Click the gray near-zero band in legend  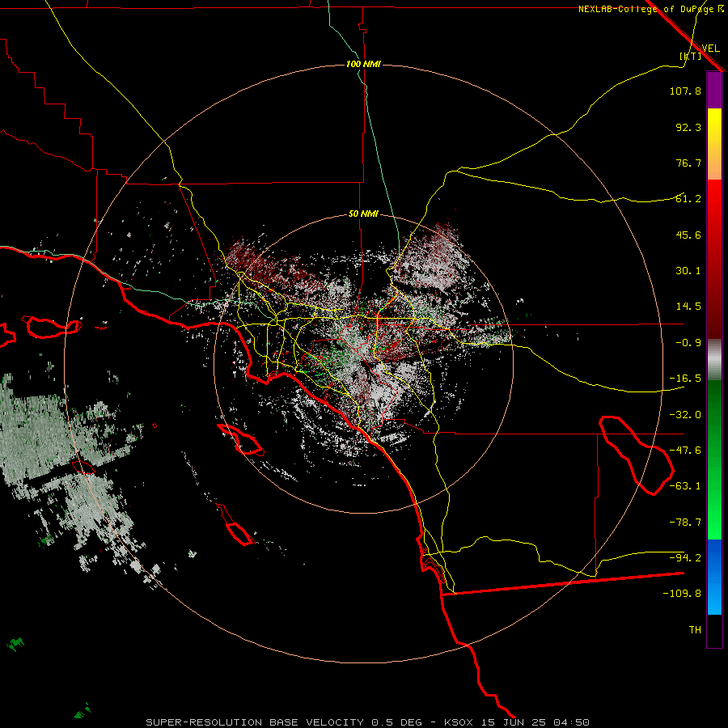[714, 360]
